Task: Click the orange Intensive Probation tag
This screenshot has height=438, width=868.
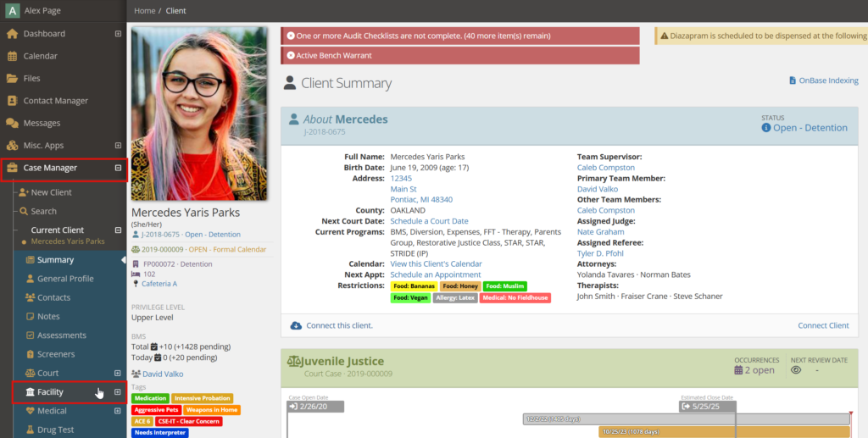Action: (x=202, y=398)
